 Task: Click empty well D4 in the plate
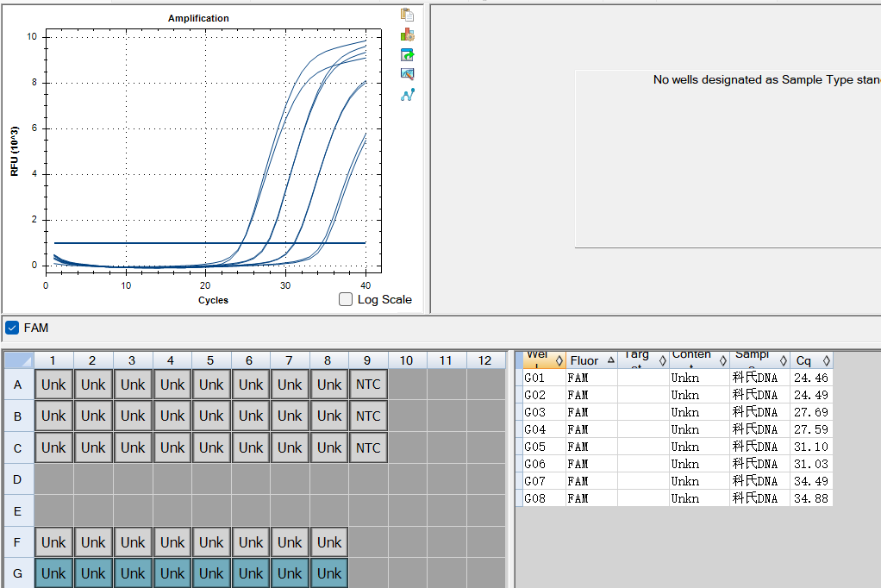pyautogui.click(x=172, y=479)
